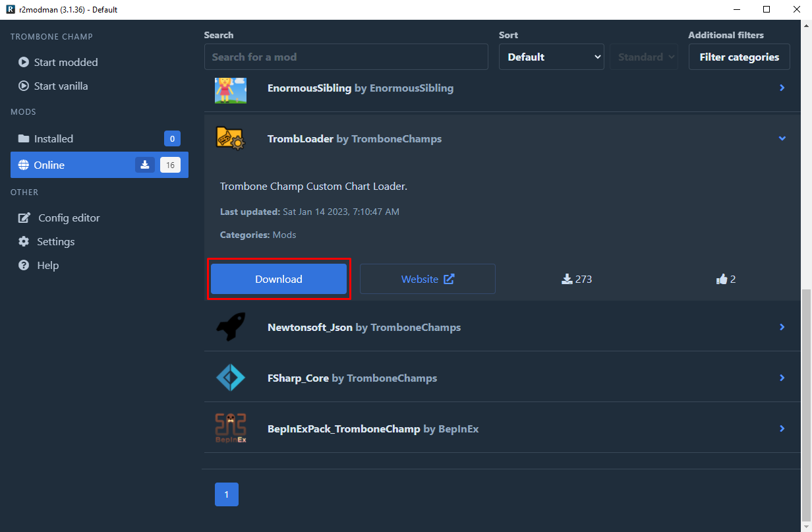Open the Filter categories dialog
The height and width of the screenshot is (532, 812).
click(739, 57)
